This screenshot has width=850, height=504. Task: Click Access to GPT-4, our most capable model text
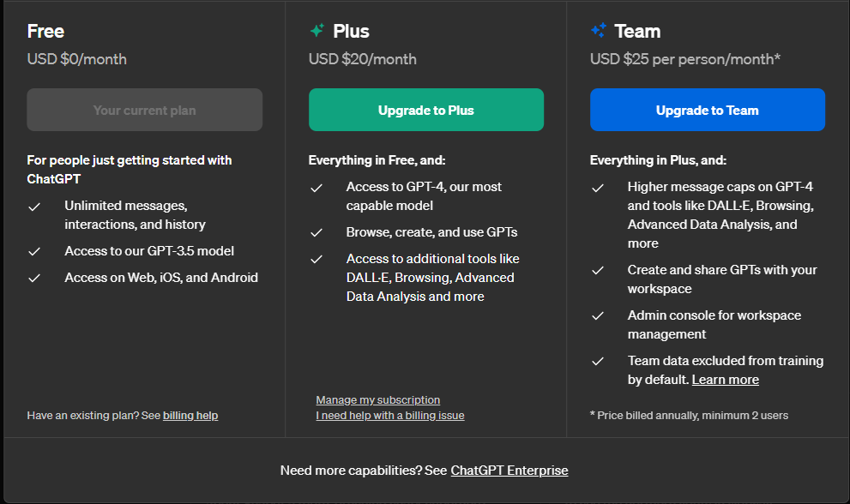pos(424,196)
